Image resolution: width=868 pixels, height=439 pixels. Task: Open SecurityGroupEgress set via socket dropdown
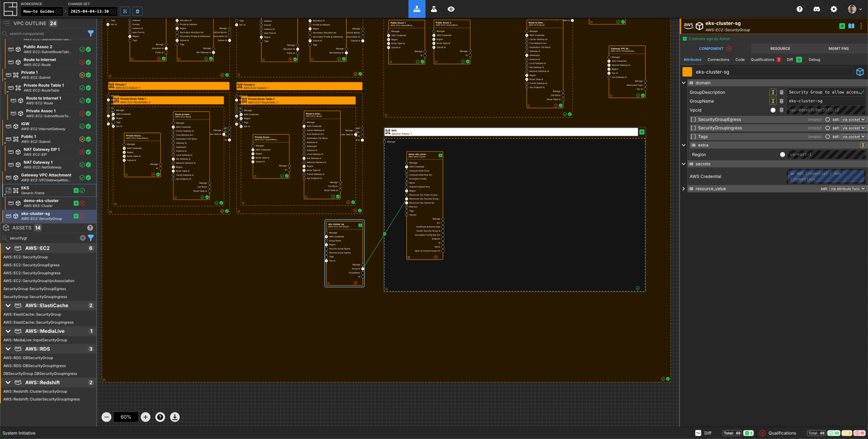853,119
